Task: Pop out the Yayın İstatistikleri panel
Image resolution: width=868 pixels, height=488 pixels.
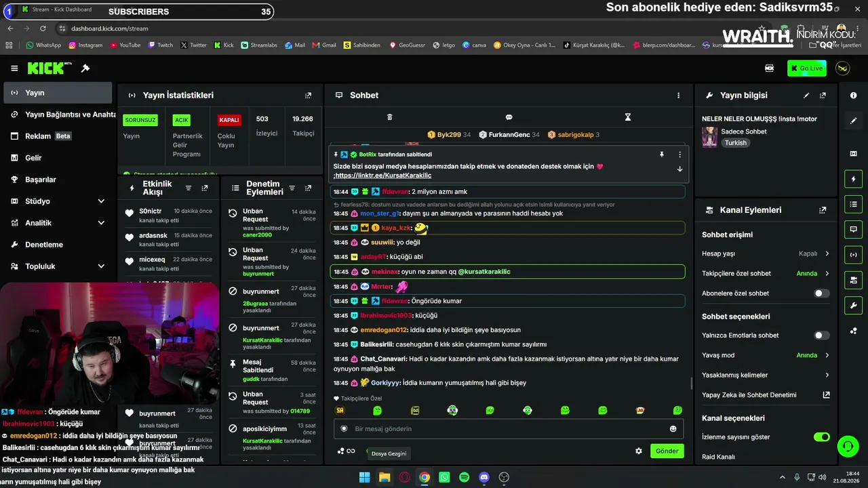Action: click(x=309, y=96)
